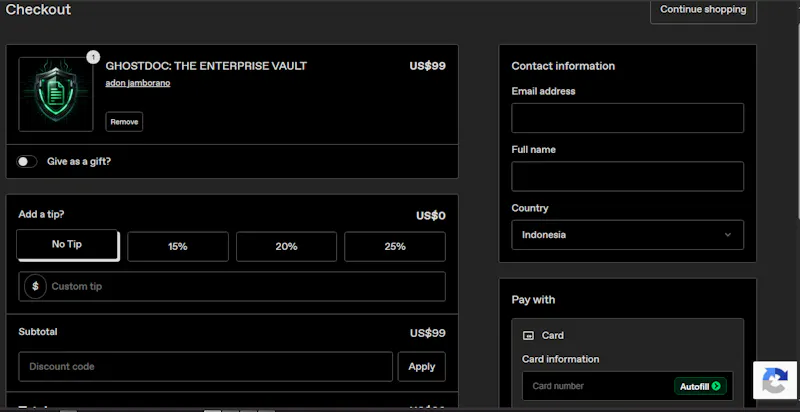The height and width of the screenshot is (412, 800).
Task: Click the chevron arrow in Country field
Action: 728,235
